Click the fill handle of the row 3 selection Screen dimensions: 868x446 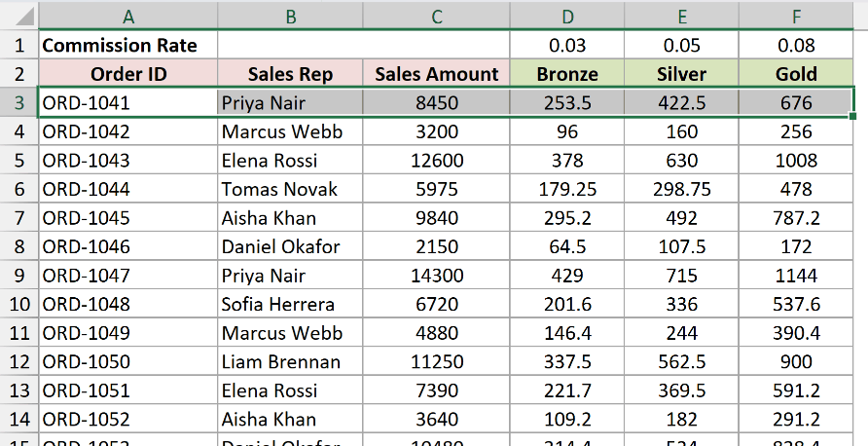[x=852, y=116]
